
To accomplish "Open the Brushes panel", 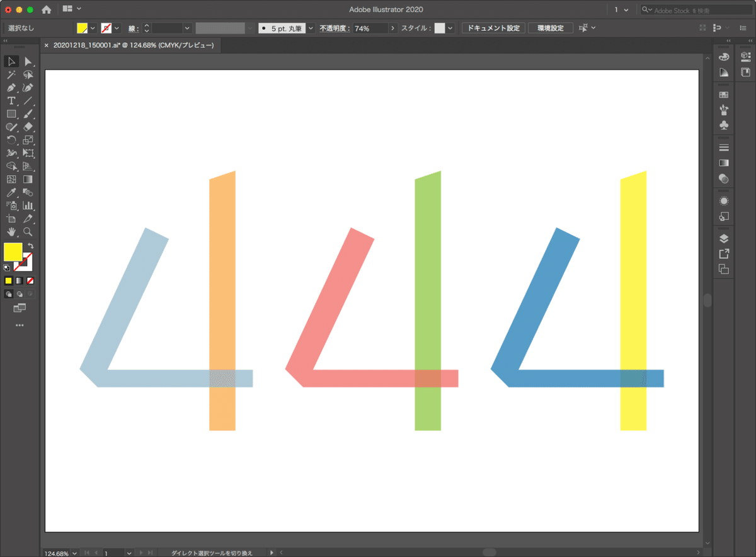I will click(x=724, y=110).
